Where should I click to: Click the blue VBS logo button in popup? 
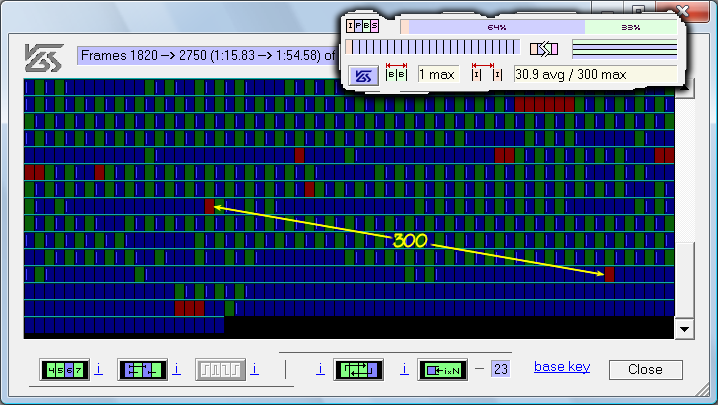(x=364, y=76)
